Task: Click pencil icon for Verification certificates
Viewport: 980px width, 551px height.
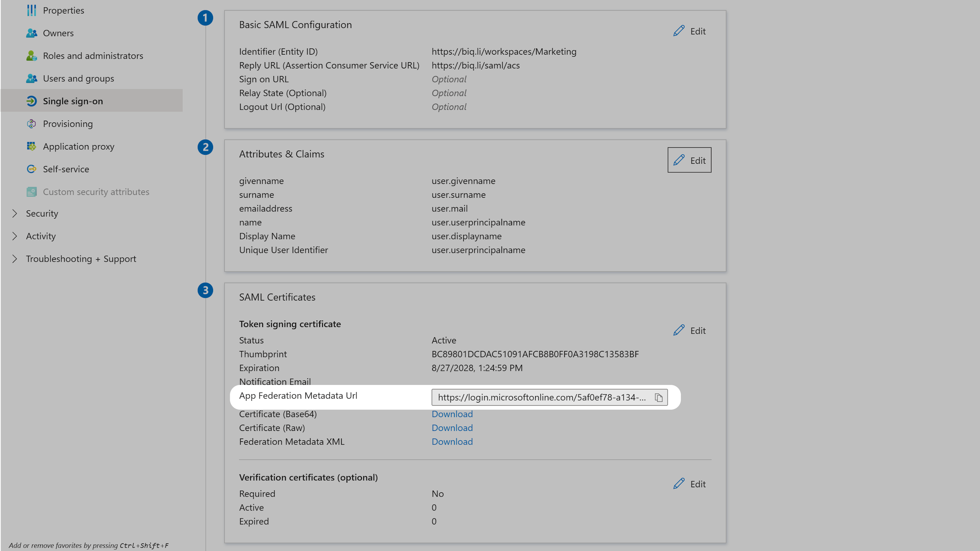Action: click(679, 484)
